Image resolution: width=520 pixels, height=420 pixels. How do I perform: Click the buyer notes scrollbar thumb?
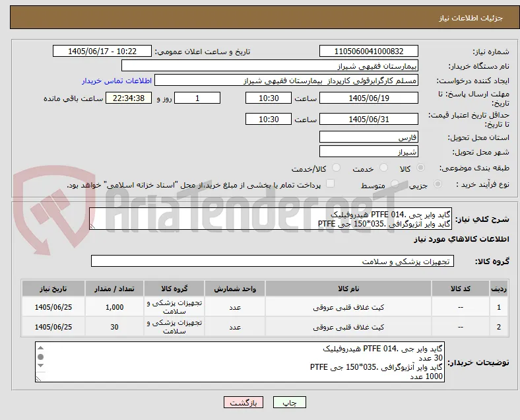(x=40, y=357)
